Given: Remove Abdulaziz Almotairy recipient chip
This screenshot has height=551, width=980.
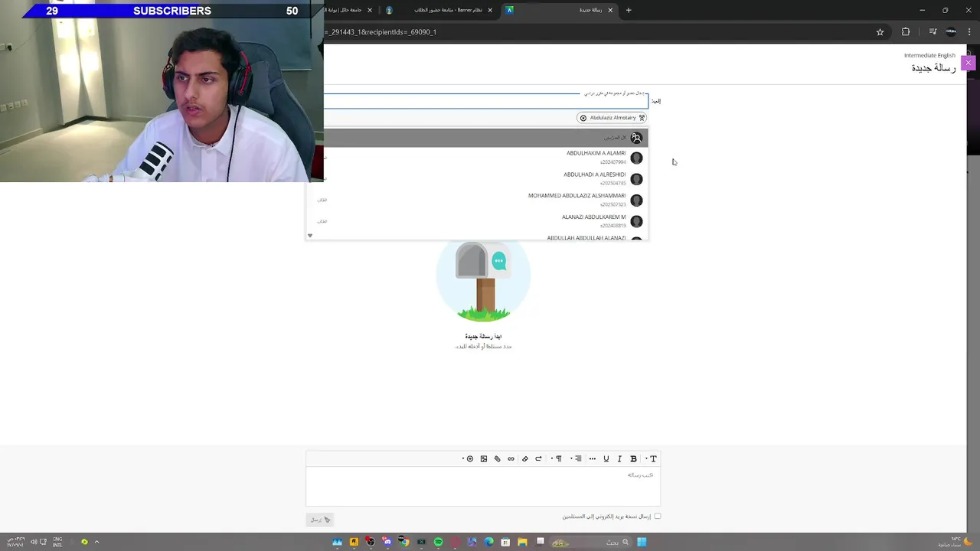Looking at the screenshot, I should click(583, 118).
